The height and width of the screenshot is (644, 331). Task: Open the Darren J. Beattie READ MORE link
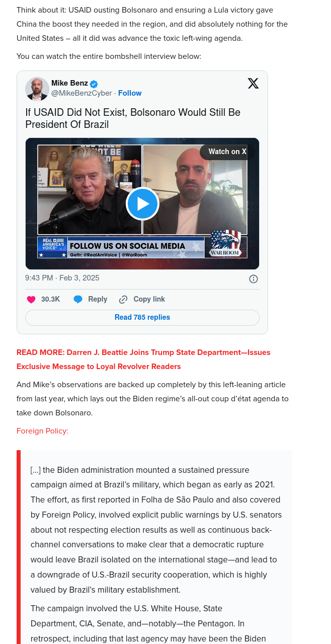(143, 360)
